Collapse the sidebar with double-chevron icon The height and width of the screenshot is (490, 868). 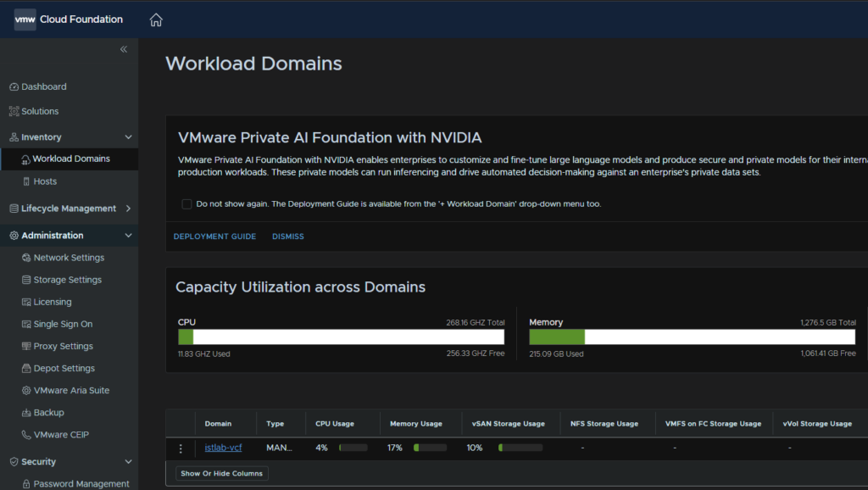click(x=124, y=49)
